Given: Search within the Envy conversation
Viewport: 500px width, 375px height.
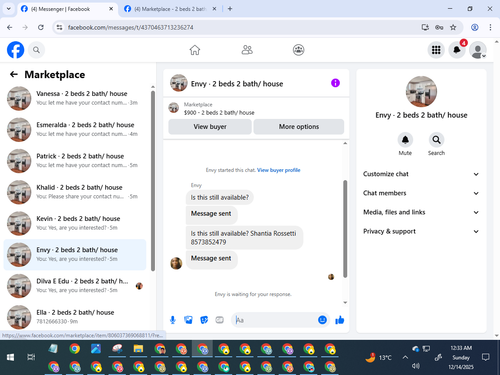Looking at the screenshot, I should pos(436,140).
